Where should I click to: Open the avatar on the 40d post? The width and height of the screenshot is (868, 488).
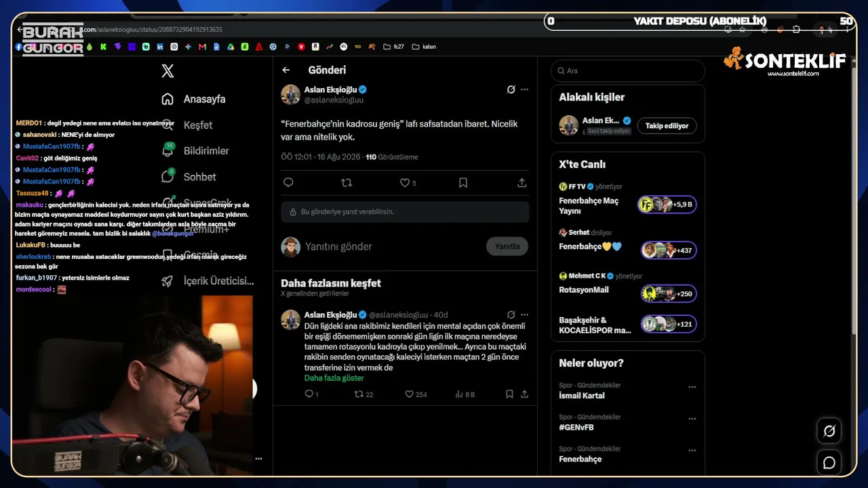pos(291,320)
